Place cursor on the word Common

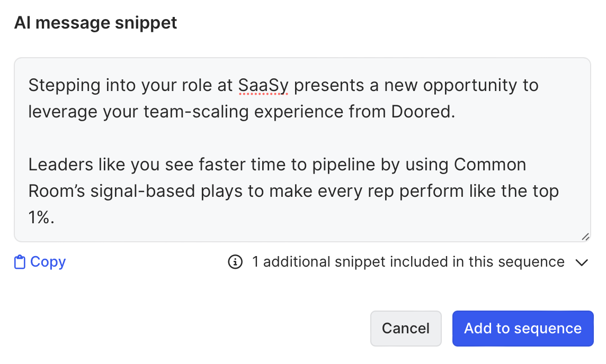coord(490,165)
